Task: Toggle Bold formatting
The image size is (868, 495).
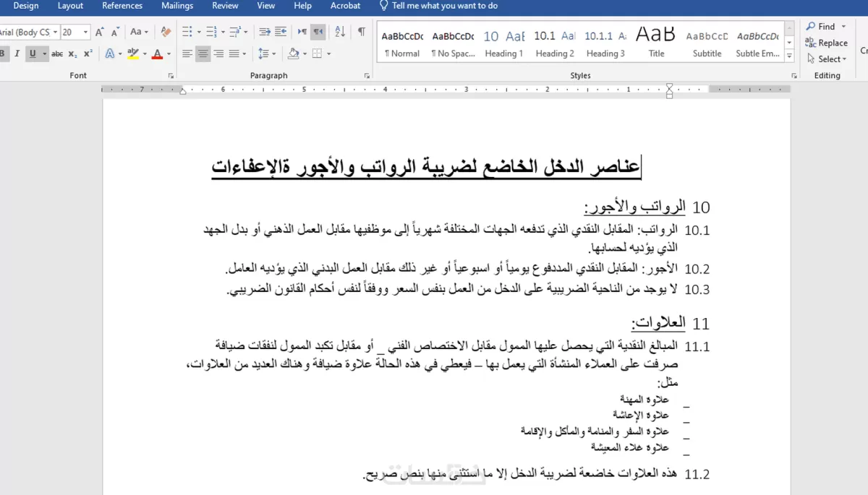Action: point(5,53)
